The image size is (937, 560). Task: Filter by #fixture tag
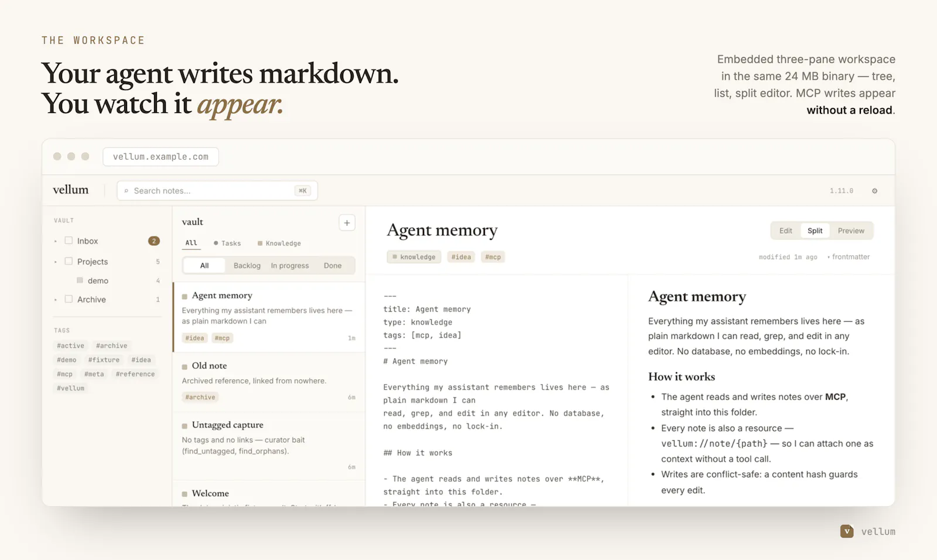[104, 360]
